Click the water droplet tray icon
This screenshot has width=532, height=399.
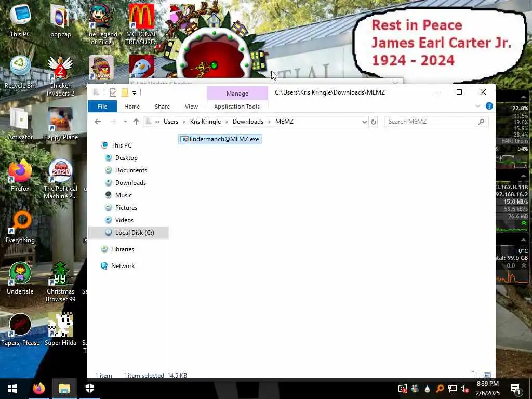pyautogui.click(x=427, y=389)
